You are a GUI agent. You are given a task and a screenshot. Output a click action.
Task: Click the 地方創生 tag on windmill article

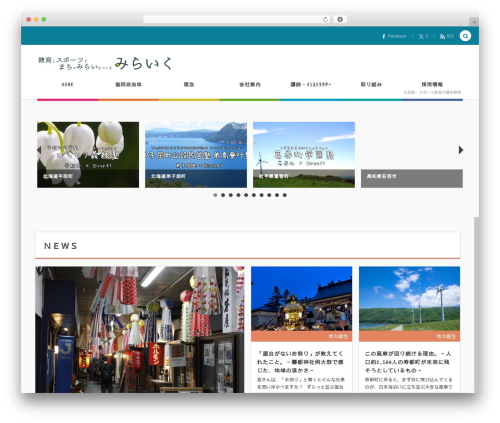(x=446, y=337)
